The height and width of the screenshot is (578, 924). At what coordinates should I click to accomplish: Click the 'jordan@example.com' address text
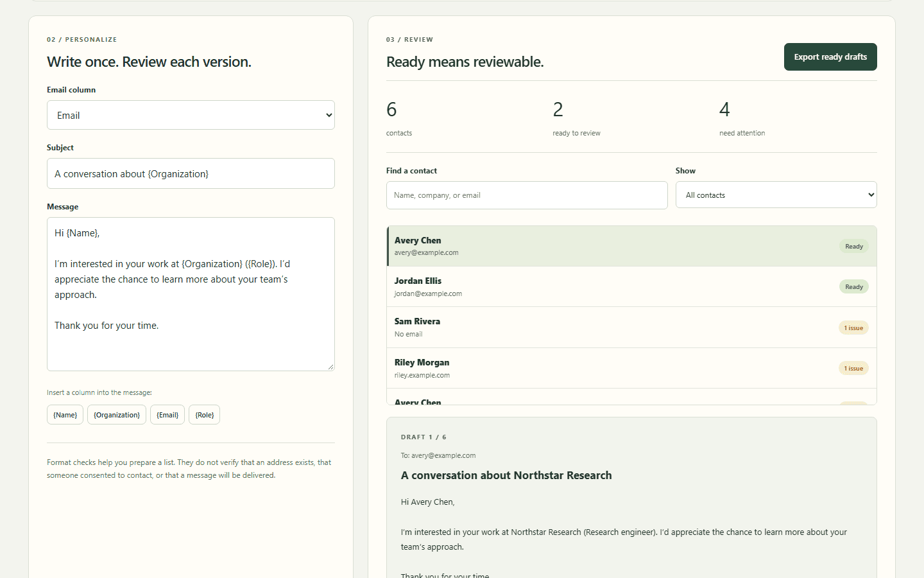coord(428,293)
